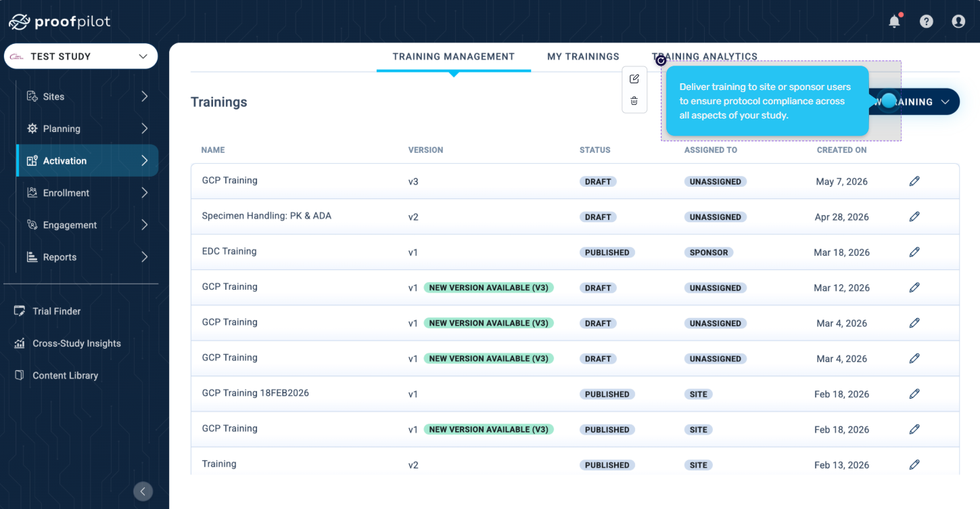980x509 pixels.
Task: Click the Apr 28, 2026 date
Action: point(842,217)
